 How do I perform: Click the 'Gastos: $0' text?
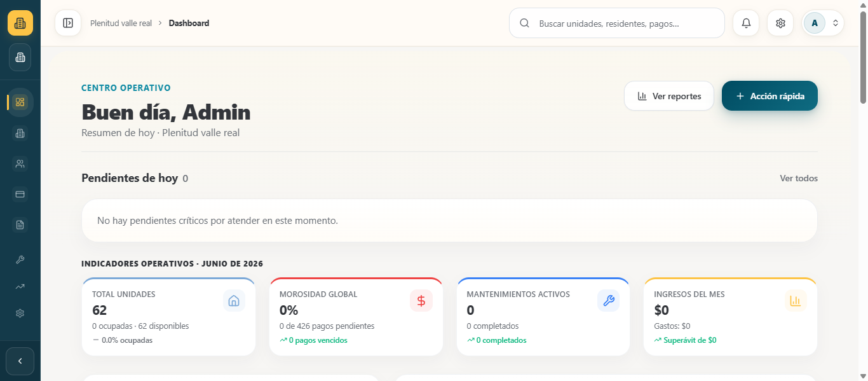click(672, 326)
